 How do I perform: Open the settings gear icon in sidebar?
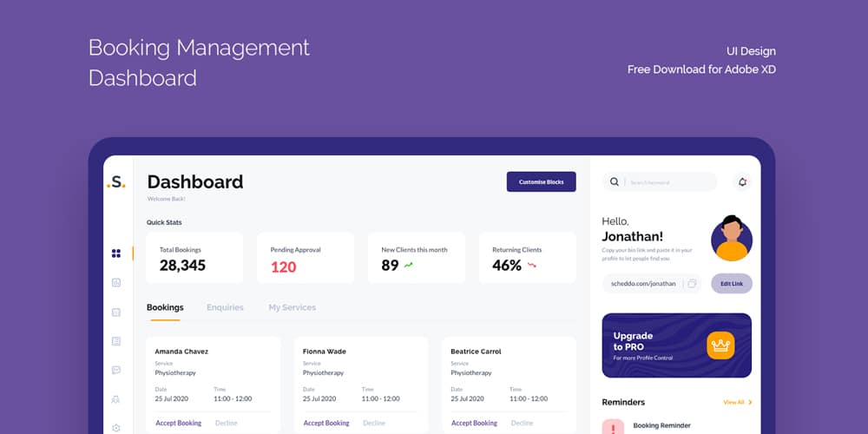[x=116, y=428]
